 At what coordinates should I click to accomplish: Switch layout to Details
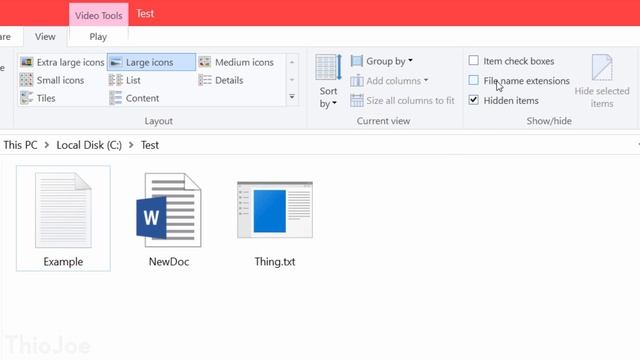click(221, 80)
